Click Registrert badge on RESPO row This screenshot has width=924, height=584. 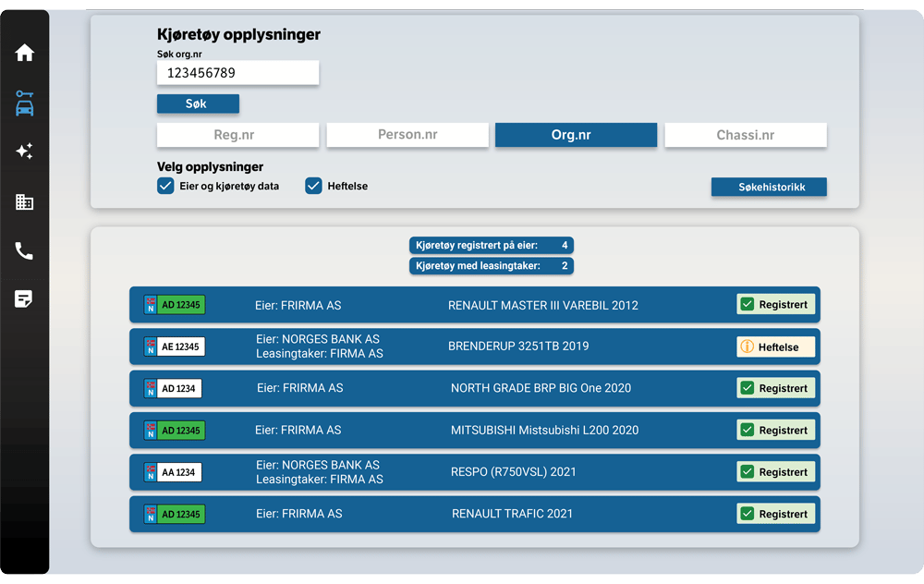[775, 472]
